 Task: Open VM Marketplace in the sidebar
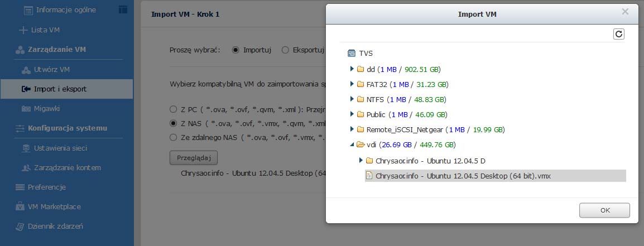(x=54, y=207)
